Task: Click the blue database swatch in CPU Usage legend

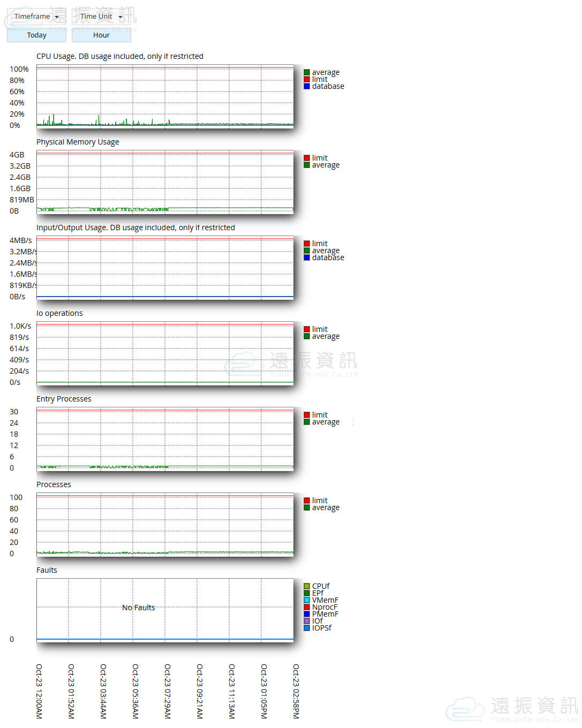Action: [307, 86]
